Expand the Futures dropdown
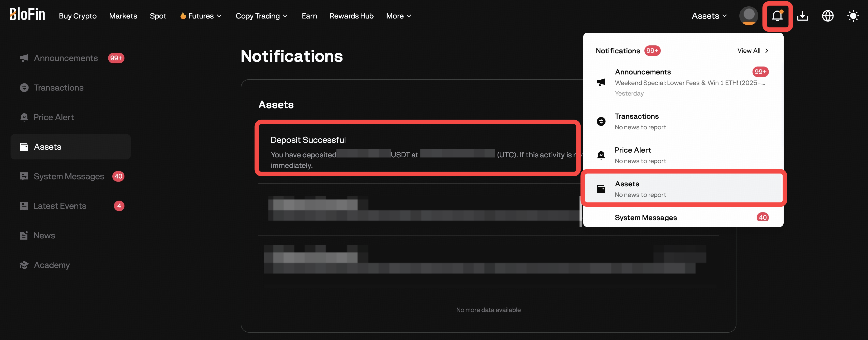 tap(200, 16)
